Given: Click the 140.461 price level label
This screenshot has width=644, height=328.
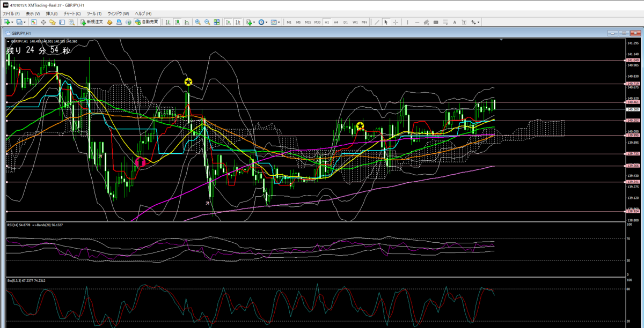Looking at the screenshot, I should pyautogui.click(x=632, y=102).
